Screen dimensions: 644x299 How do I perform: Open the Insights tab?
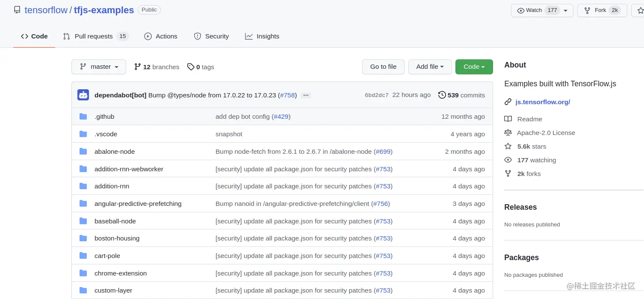pos(262,36)
